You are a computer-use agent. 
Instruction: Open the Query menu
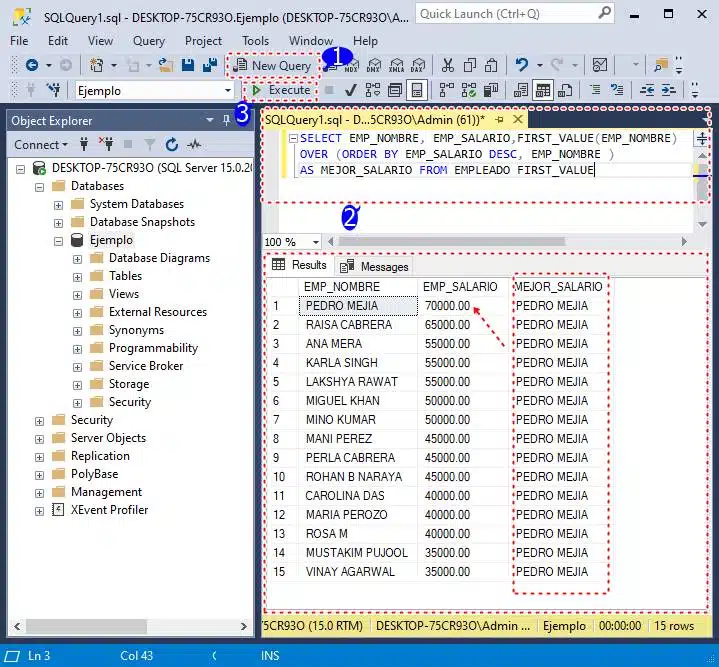click(x=149, y=41)
